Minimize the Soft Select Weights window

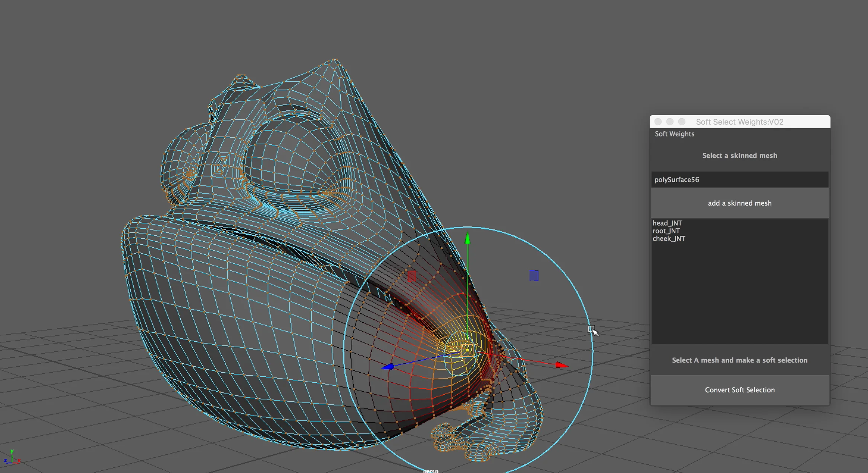pos(670,122)
